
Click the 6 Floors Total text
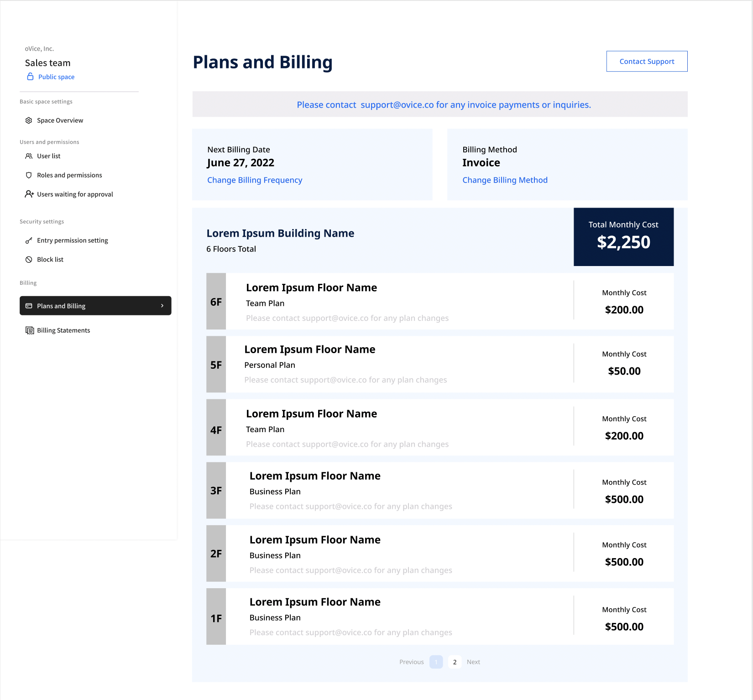(x=231, y=249)
